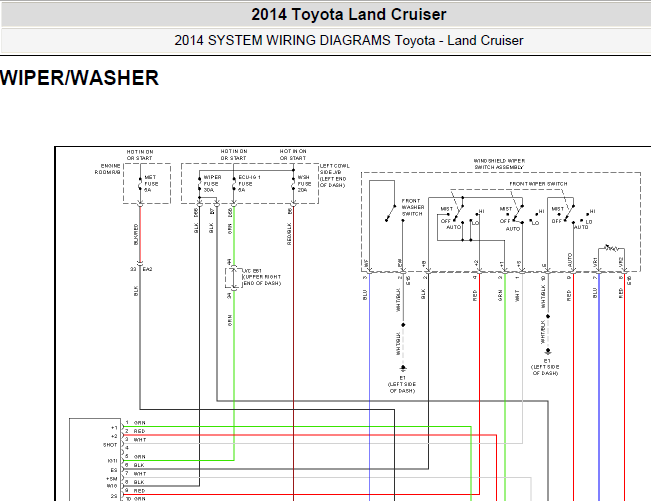
Task: Click the WIPER FUSE 30A label
Action: coord(212,183)
